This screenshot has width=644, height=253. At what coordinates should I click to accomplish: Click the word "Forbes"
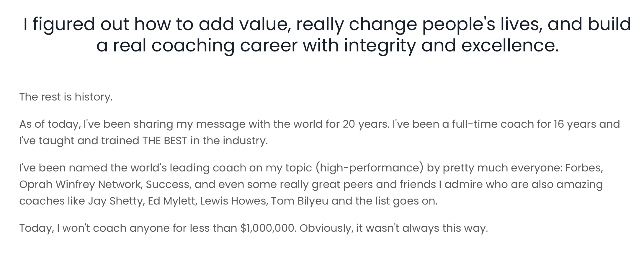(x=583, y=168)
